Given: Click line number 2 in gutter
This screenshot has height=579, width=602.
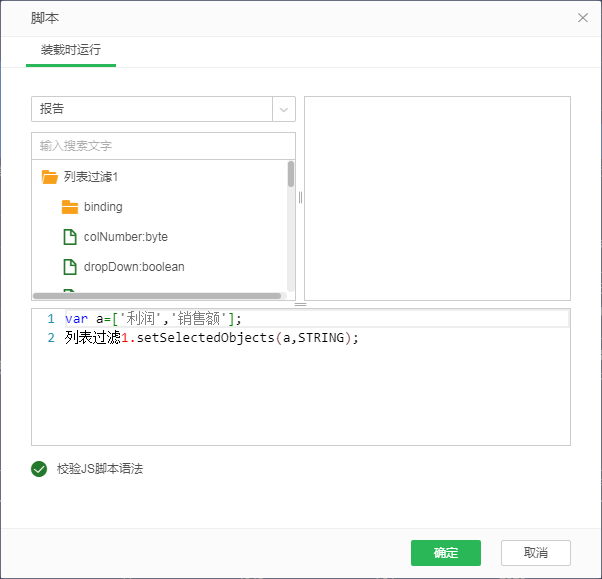Looking at the screenshot, I should tap(51, 338).
